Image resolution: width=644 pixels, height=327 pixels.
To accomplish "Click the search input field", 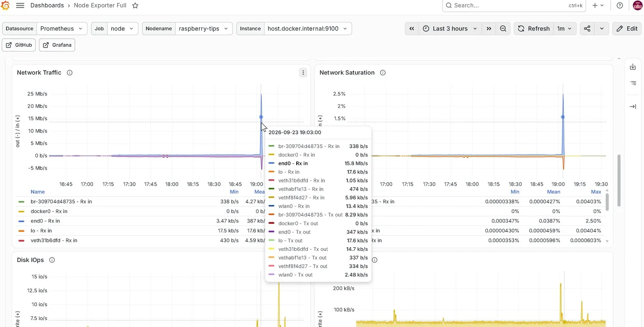I will point(514,6).
